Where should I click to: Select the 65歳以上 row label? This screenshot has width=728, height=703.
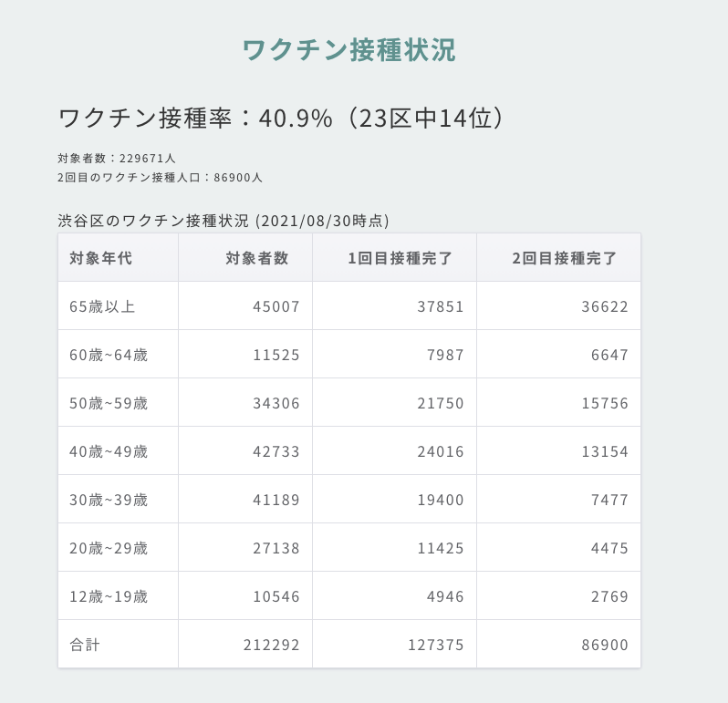pyautogui.click(x=102, y=306)
